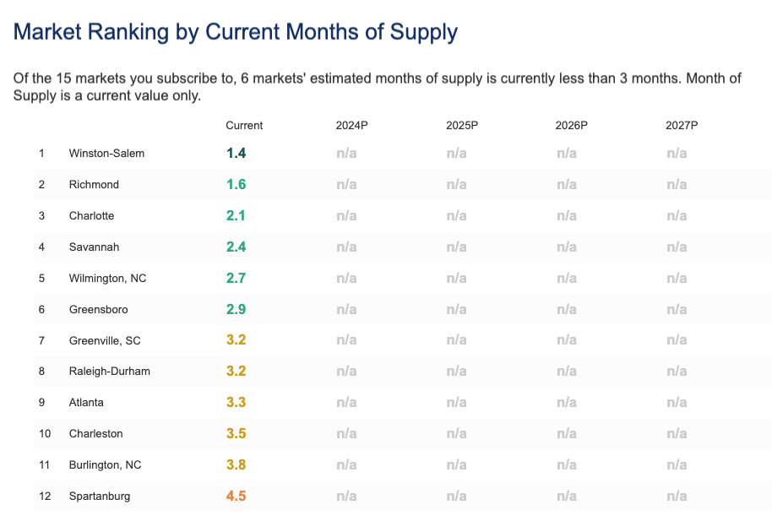This screenshot has height=532, width=772.
Task: Open the Charlotte market entry
Action: coord(91,216)
